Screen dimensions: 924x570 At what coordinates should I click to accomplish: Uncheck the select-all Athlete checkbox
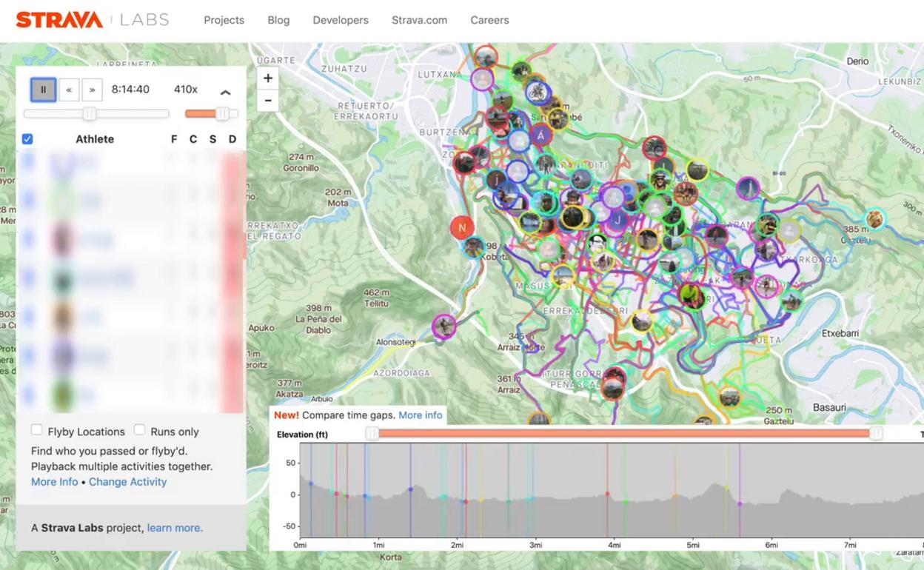coord(27,139)
